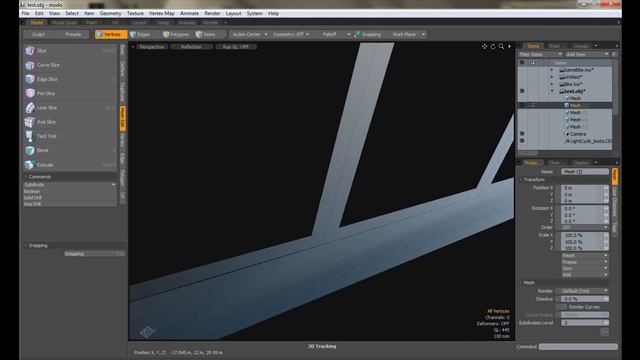This screenshot has height=360, width=640.
Task: Open the Symmetry OFF dropdown
Action: pyautogui.click(x=291, y=35)
